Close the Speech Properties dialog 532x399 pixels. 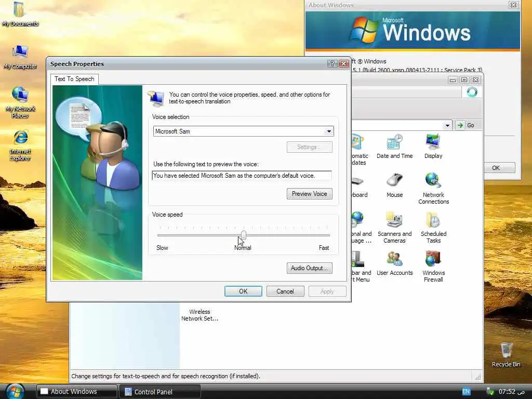(x=344, y=63)
